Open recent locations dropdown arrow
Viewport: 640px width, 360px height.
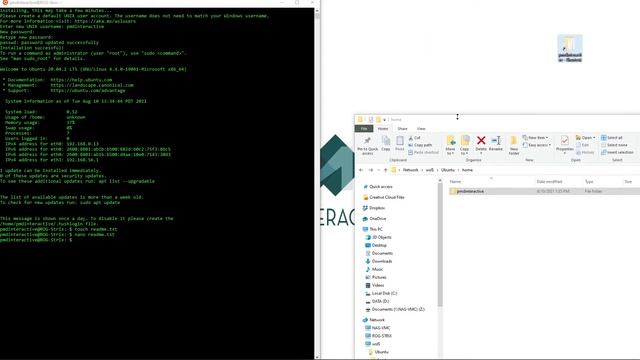[378, 170]
